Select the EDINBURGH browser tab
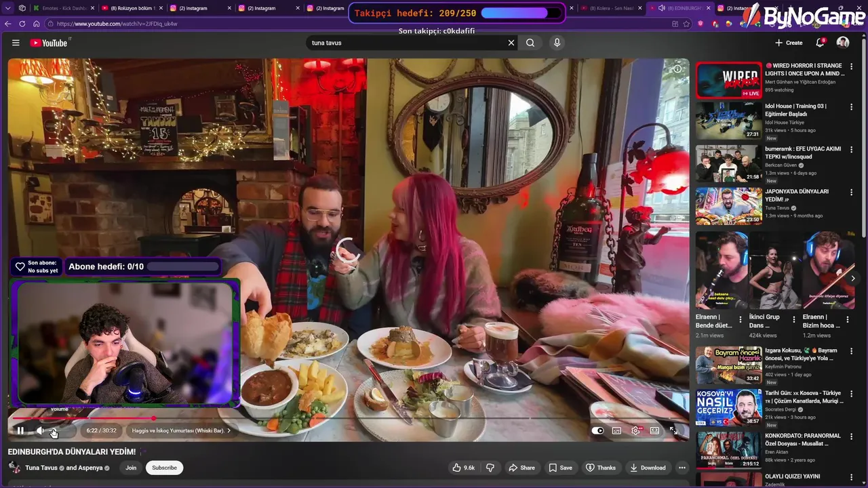868x488 pixels. click(x=681, y=8)
